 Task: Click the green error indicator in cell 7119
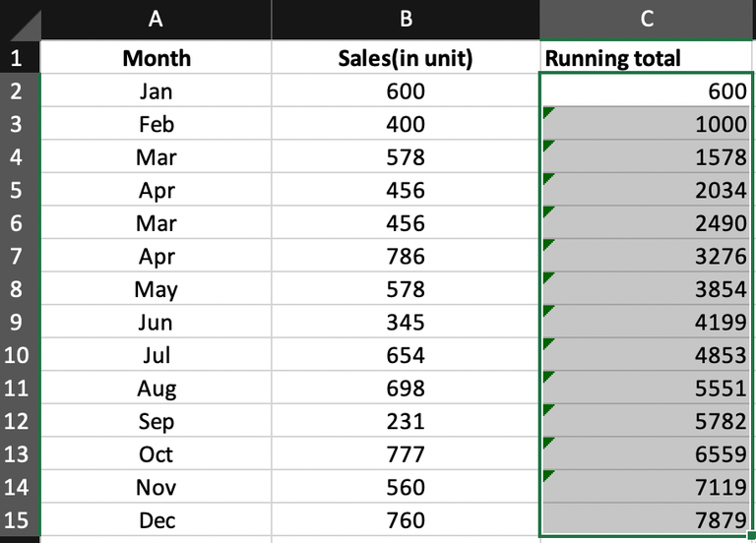coord(547,476)
